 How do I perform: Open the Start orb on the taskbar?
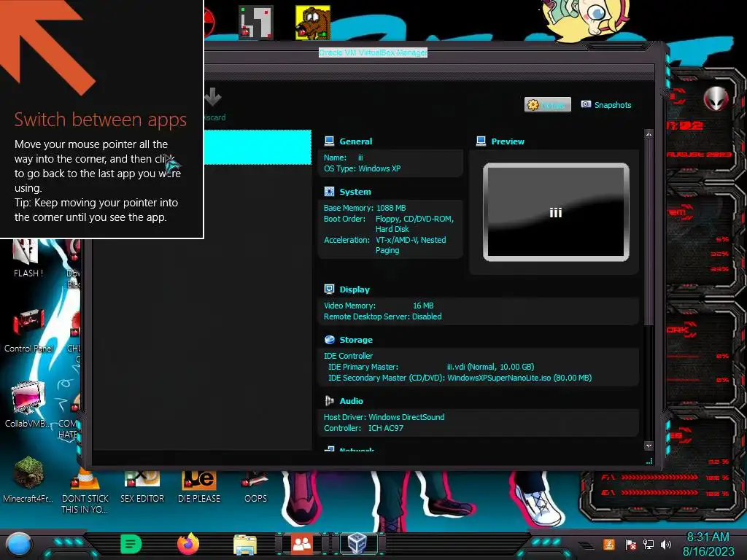pos(18,544)
